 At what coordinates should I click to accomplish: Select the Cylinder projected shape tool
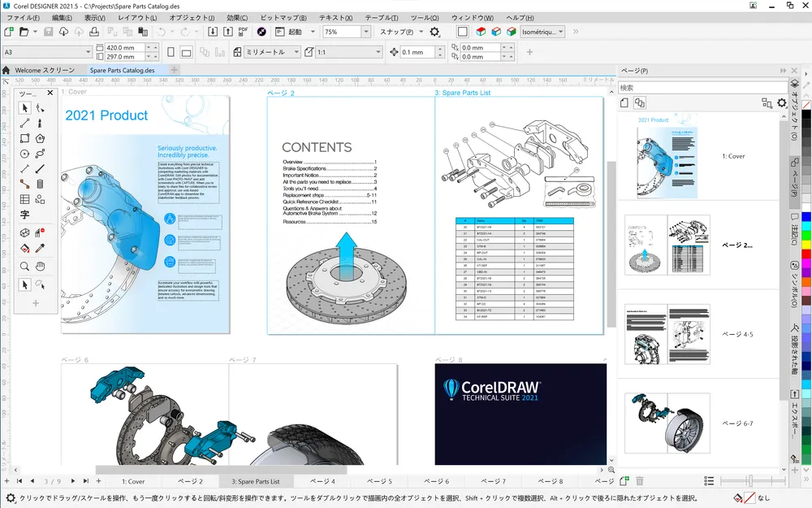40,184
